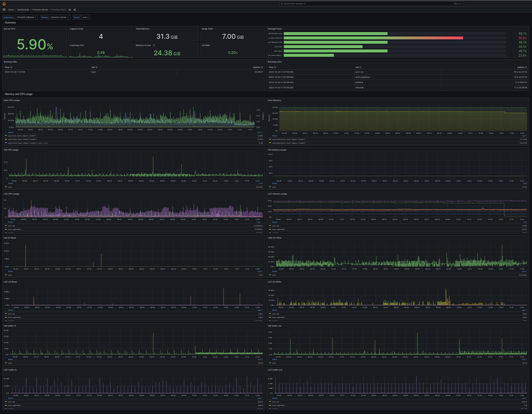Collapse the Memory and CPU usage row
Screen dimensions: 532x414
click(18, 94)
